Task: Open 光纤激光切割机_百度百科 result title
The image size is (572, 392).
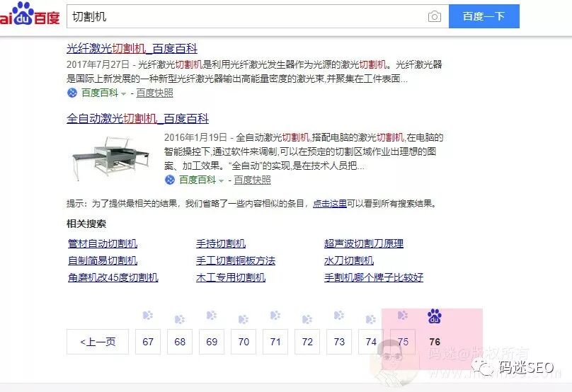Action: point(132,48)
